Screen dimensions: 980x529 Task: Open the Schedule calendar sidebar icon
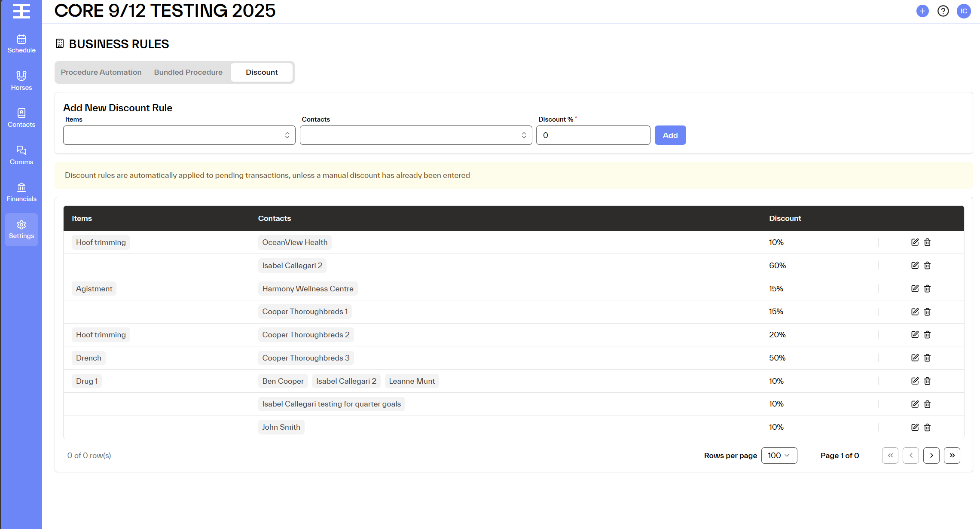[x=21, y=44]
